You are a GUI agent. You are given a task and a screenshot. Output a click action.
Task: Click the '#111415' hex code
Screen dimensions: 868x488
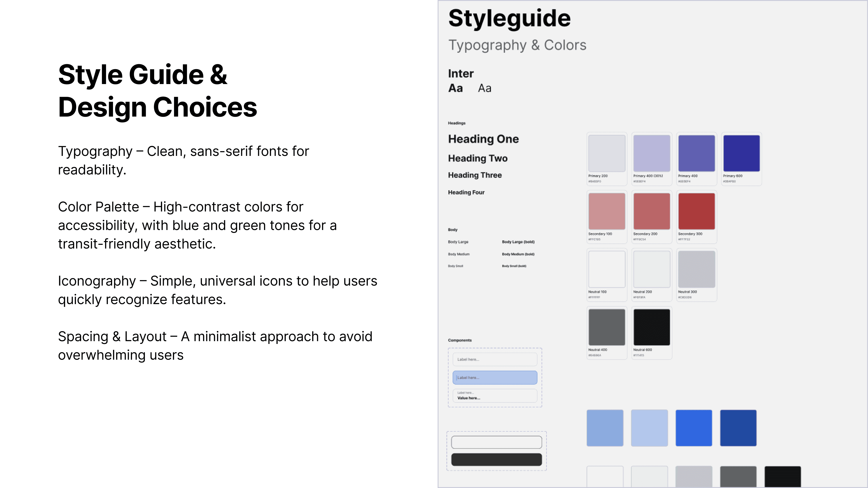tap(639, 355)
